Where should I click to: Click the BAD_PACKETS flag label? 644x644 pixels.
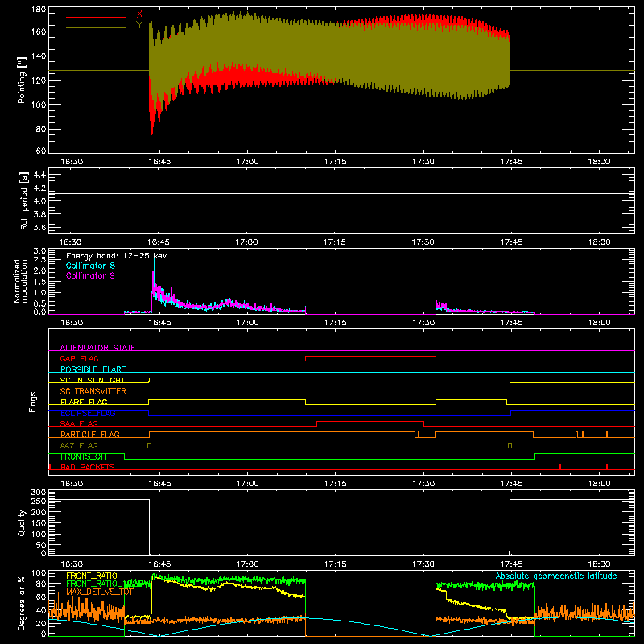88,467
